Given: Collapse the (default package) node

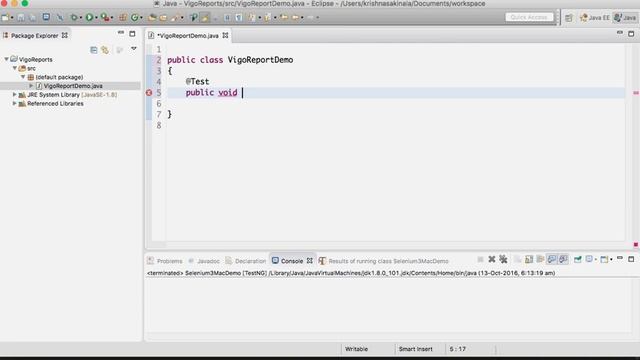Looking at the screenshot, I should pyautogui.click(x=23, y=77).
